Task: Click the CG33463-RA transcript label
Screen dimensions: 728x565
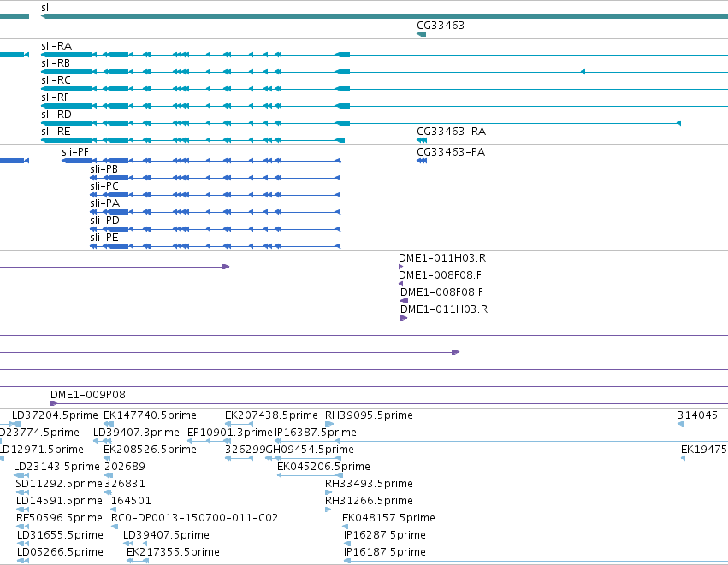Action: click(x=452, y=132)
